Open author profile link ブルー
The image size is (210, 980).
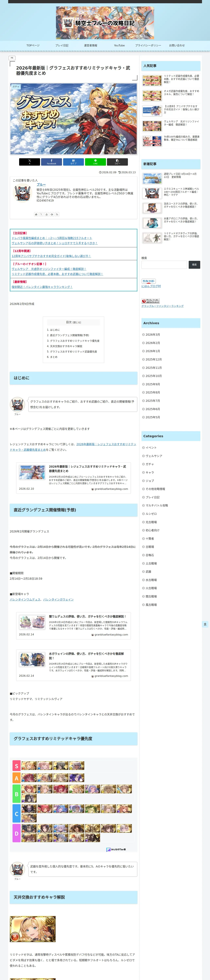(41, 185)
